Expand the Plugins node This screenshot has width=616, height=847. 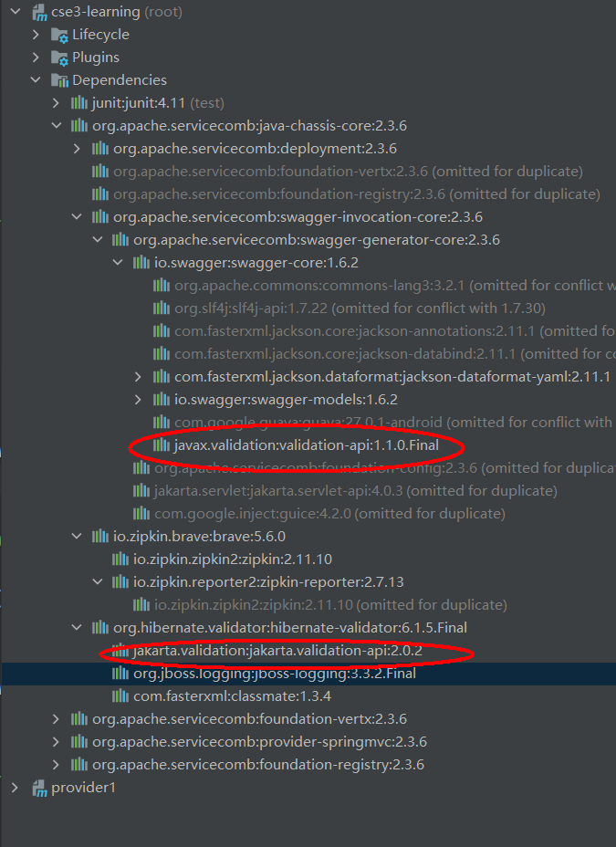coord(36,58)
